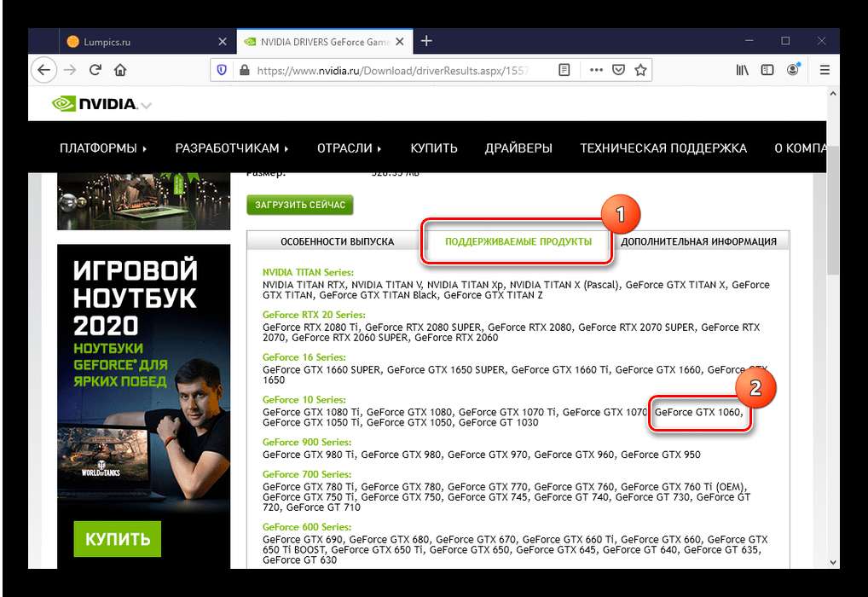
Task: Click the GeForce GTX 690 text
Action: tap(303, 539)
